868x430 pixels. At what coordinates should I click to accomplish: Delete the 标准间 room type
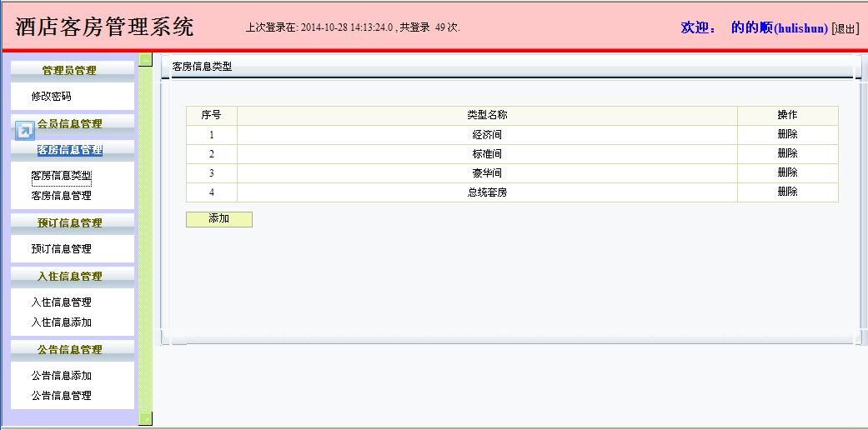tap(787, 153)
